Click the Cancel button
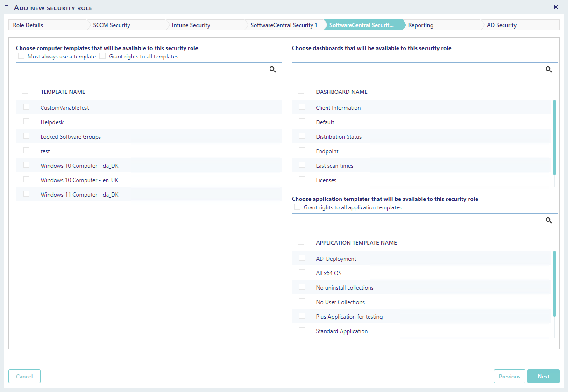Image resolution: width=568 pixels, height=392 pixels. click(24, 377)
